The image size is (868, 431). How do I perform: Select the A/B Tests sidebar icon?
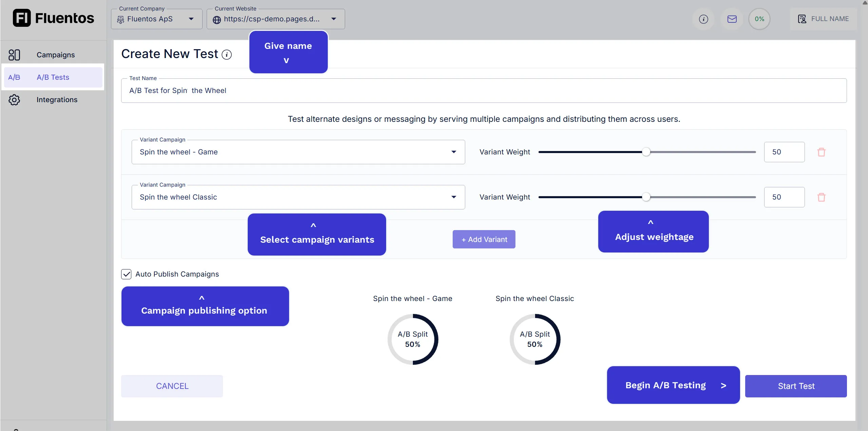point(14,77)
